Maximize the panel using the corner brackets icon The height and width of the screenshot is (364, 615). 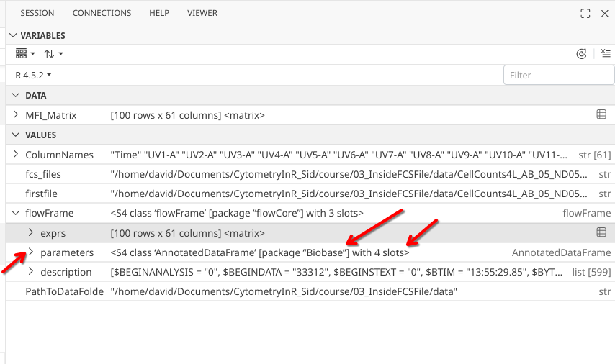coord(585,14)
